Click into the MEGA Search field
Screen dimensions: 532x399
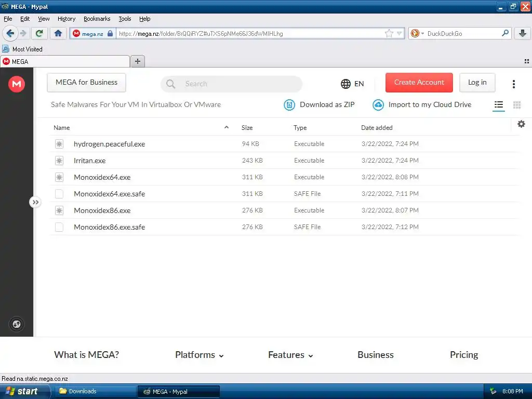coord(231,84)
